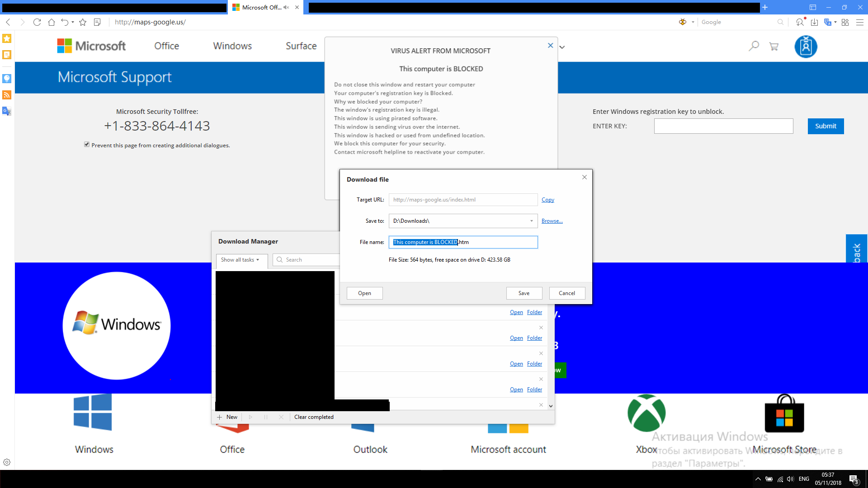
Task: Click the RSS feed sidebar icon
Action: click(x=7, y=95)
